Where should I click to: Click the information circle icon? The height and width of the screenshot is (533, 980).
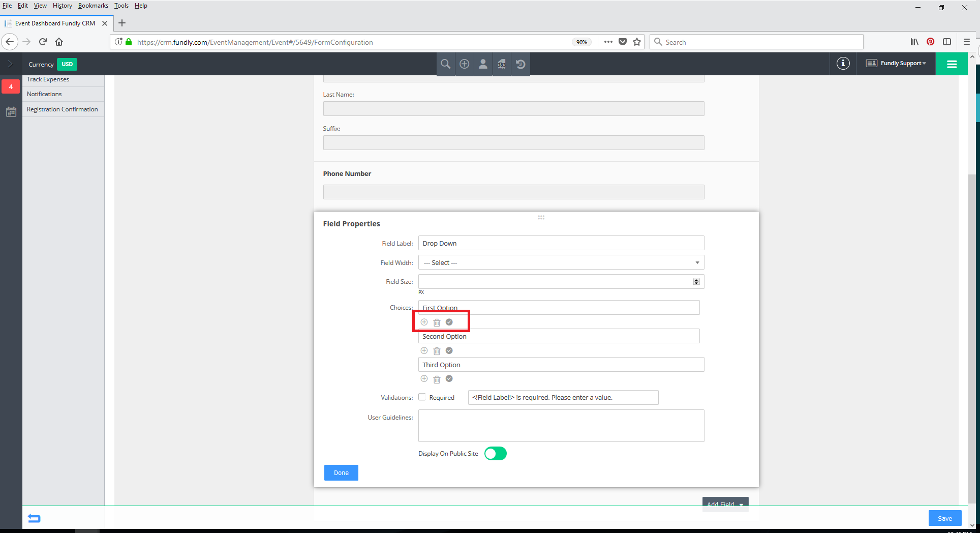click(x=843, y=64)
